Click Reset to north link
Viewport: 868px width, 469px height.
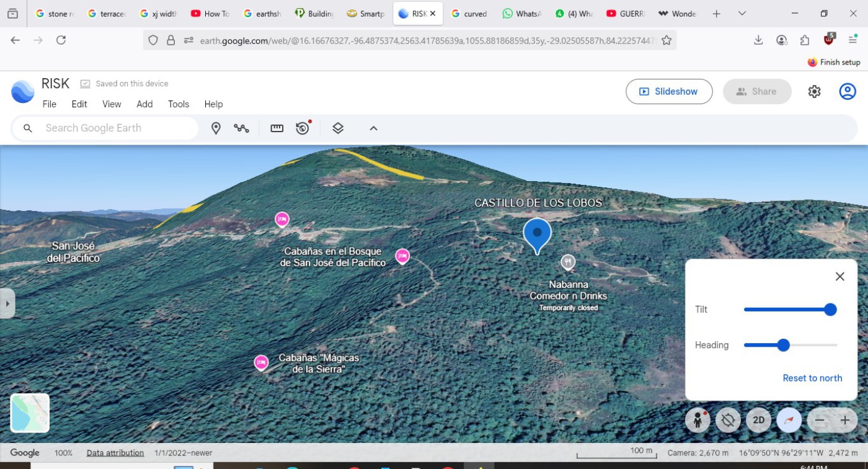click(x=812, y=378)
